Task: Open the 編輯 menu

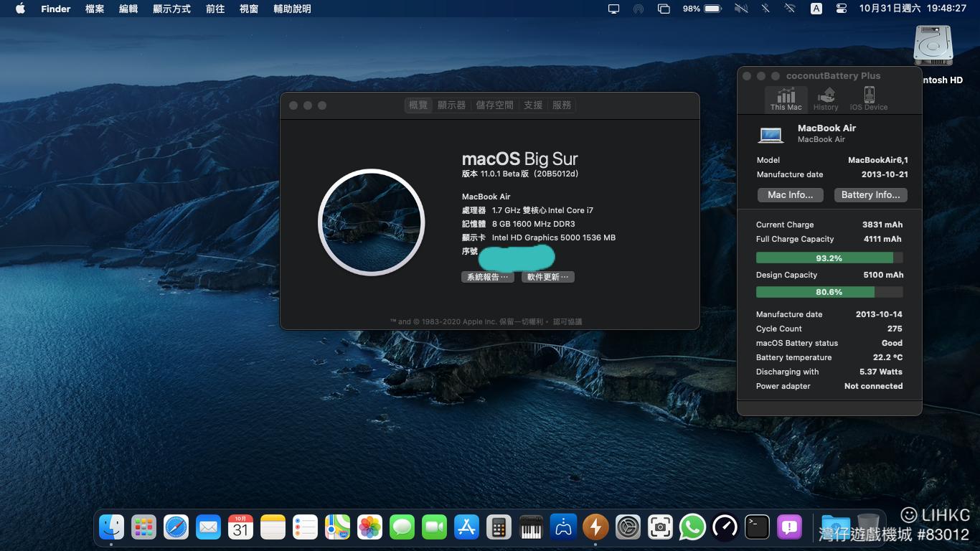Action: [x=128, y=9]
